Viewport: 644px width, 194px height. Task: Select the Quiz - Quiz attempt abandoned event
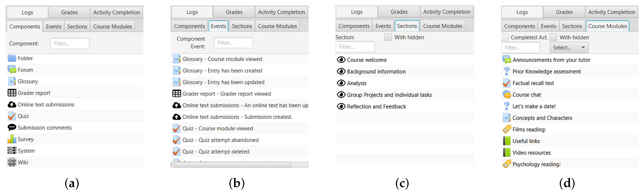pyautogui.click(x=228, y=140)
